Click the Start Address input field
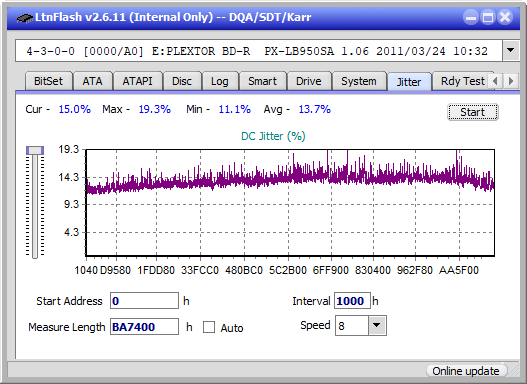This screenshot has width=527, height=384. pos(144,301)
